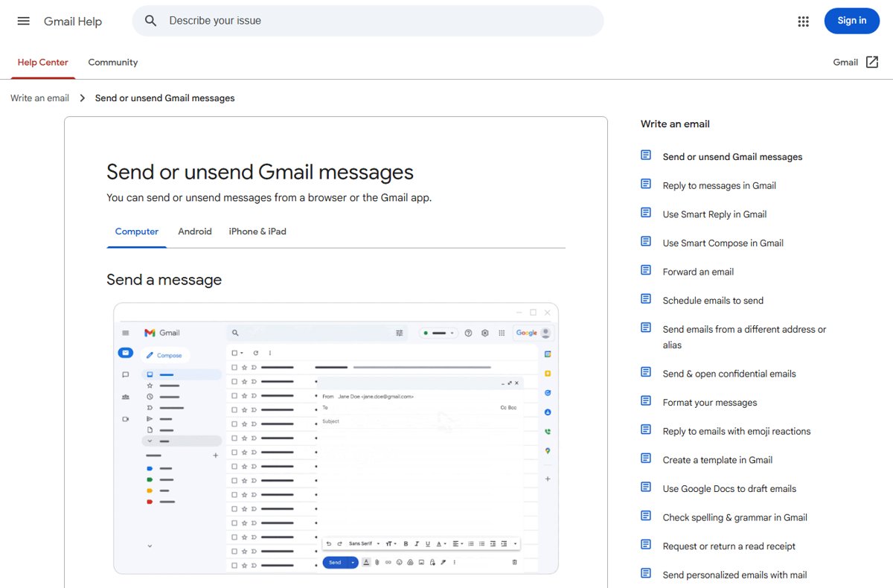Click the article icon beside Check spelling & grammar
This screenshot has width=893, height=588.
(x=646, y=516)
